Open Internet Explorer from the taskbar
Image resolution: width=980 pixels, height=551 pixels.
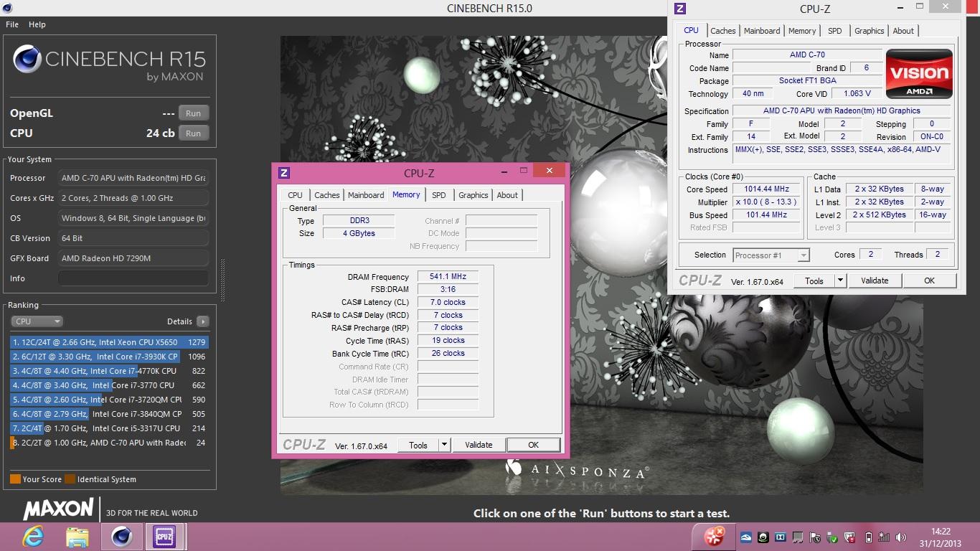tap(33, 537)
